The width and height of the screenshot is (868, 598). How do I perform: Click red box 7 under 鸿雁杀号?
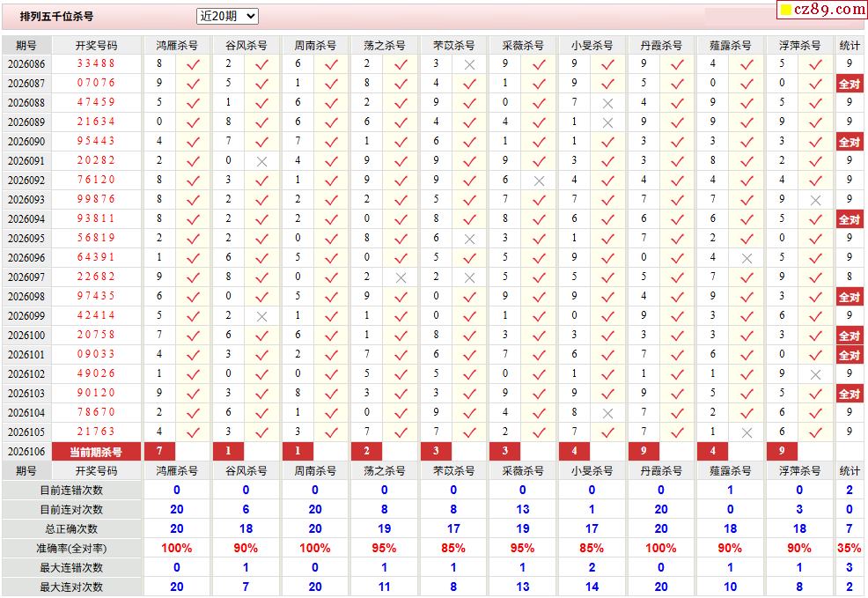click(159, 451)
